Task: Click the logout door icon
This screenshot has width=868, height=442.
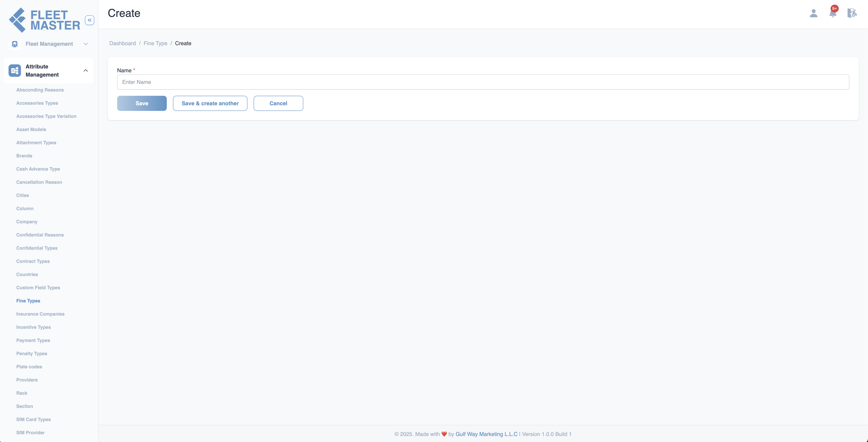Action: (x=852, y=13)
